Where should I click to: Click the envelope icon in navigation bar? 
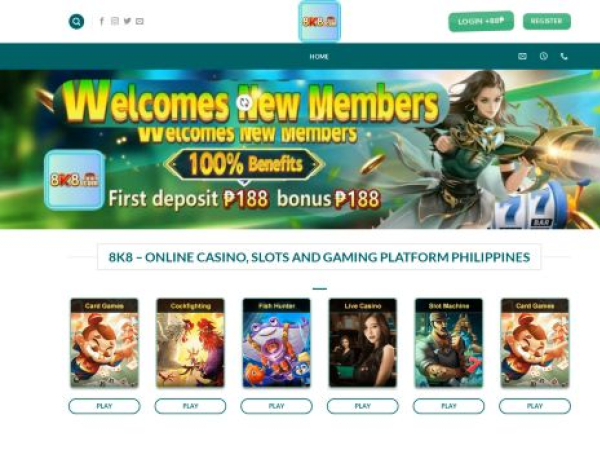click(x=522, y=57)
